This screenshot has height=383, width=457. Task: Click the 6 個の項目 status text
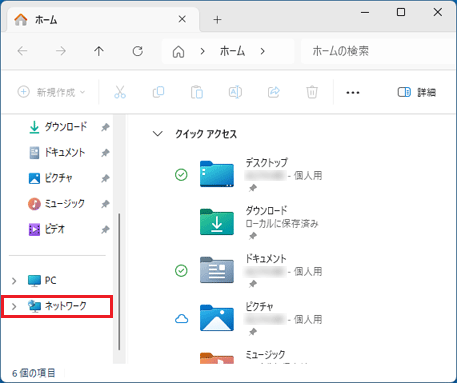pos(34,373)
